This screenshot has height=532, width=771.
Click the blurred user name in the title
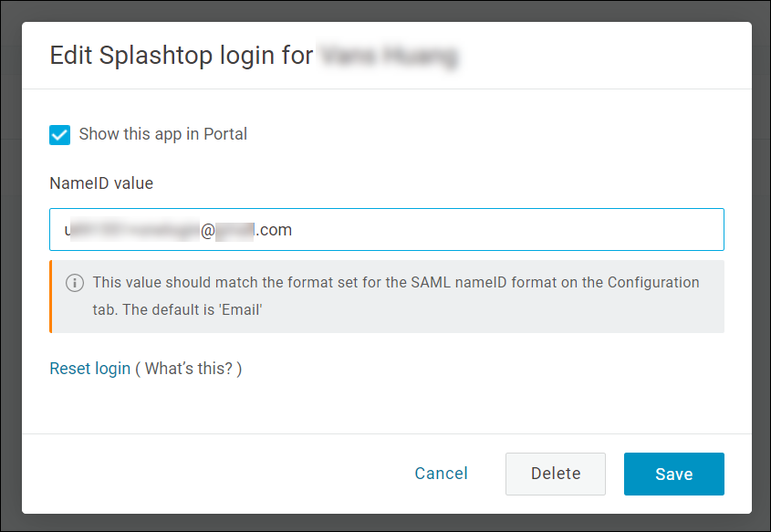click(389, 56)
